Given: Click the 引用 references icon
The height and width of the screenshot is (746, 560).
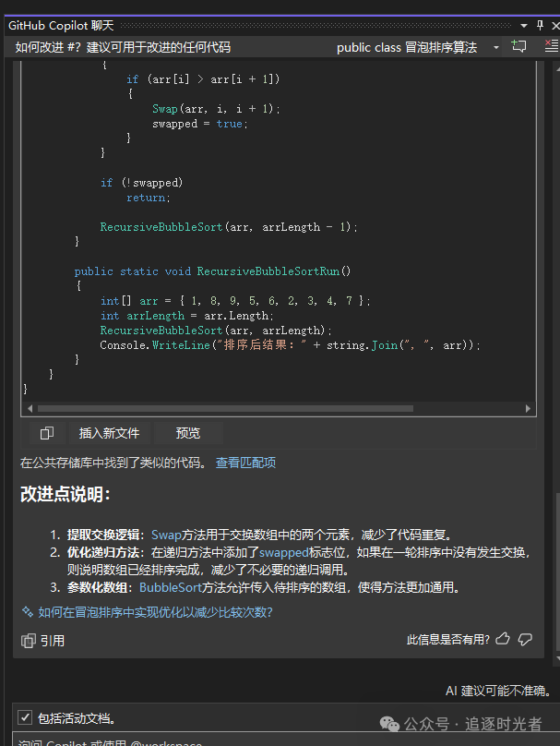Looking at the screenshot, I should tap(29, 641).
